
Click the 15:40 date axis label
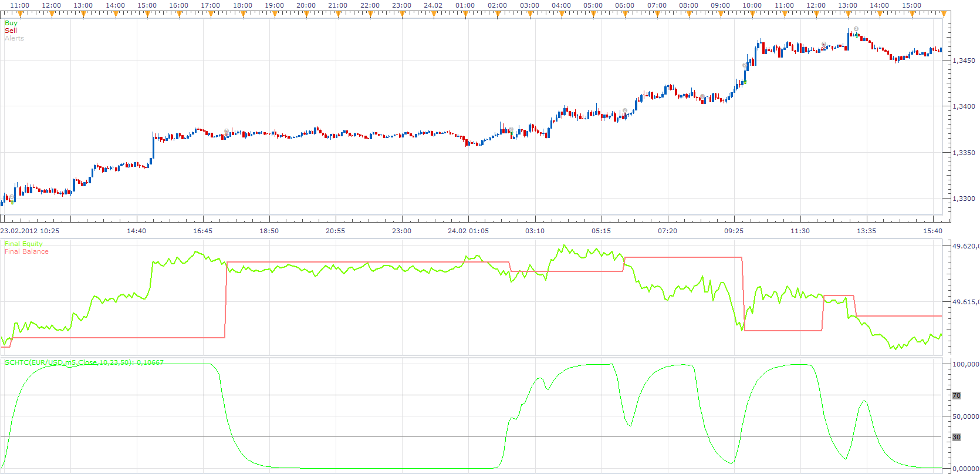(932, 231)
